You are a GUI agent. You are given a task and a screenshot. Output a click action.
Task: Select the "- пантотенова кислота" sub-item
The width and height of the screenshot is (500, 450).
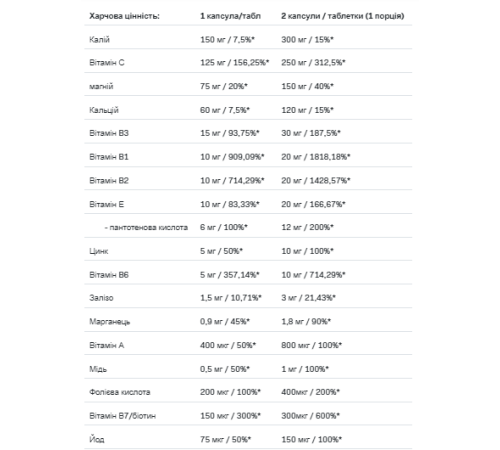(146, 228)
